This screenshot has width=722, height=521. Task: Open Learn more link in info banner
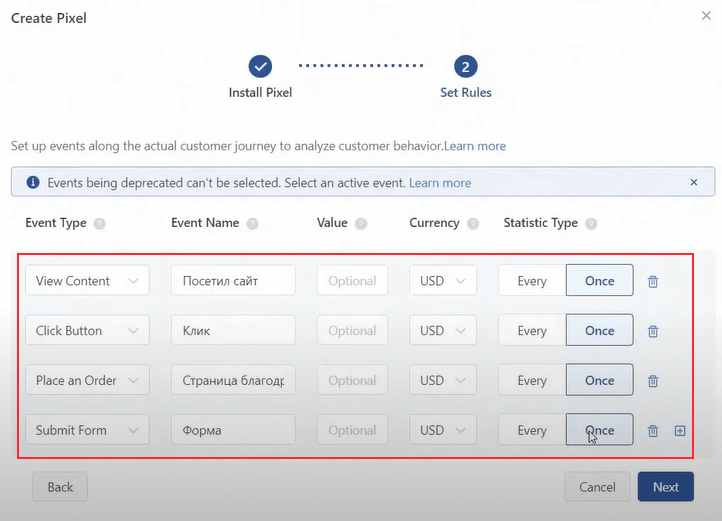tap(440, 183)
